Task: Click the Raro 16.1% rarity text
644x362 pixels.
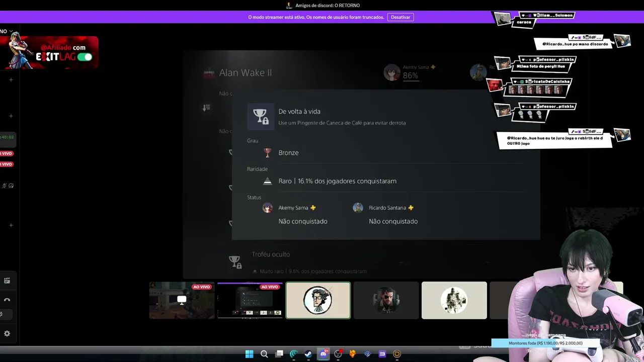Action: (x=338, y=181)
